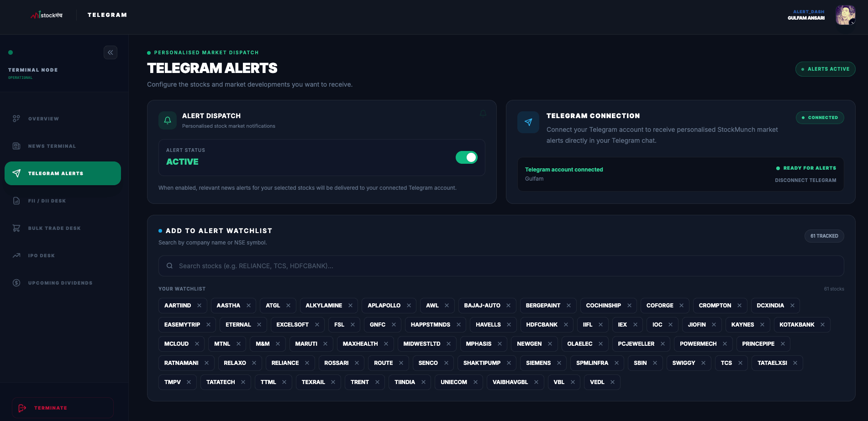This screenshot has width=868, height=421.
Task: Remove JIOFIN from the watchlist
Action: (x=714, y=325)
